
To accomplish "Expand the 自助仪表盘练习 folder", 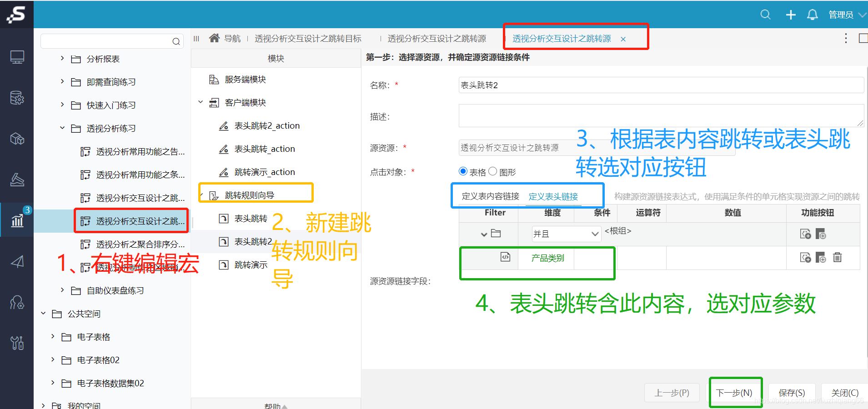I will click(x=62, y=290).
